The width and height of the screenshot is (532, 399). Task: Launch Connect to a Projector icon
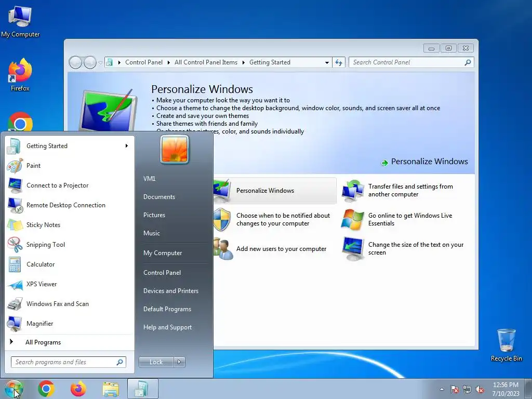point(15,185)
